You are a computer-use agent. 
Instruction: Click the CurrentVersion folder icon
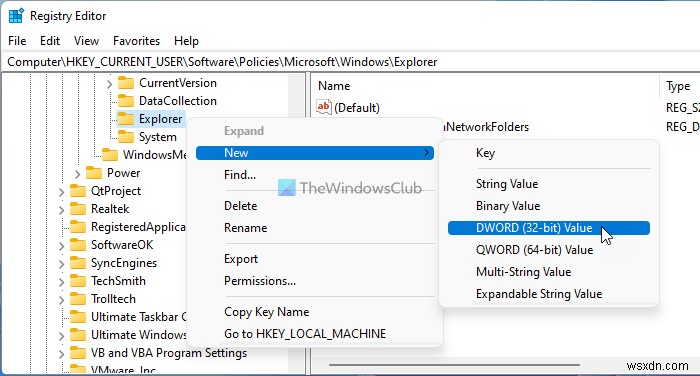coord(126,83)
